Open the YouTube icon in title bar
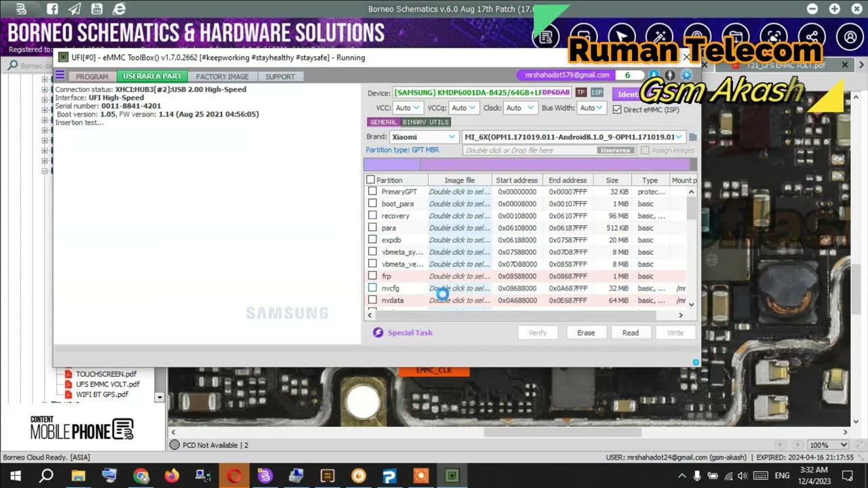 (96, 9)
